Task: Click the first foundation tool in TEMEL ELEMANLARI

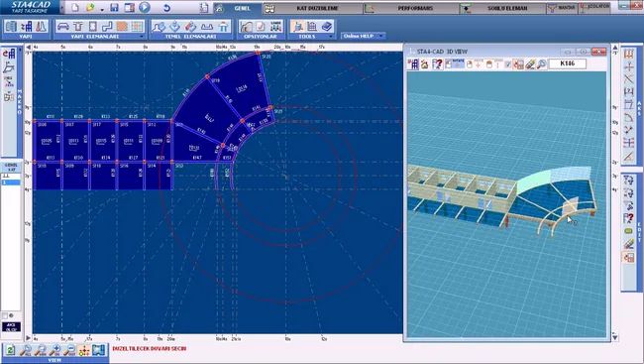Action: (x=159, y=27)
